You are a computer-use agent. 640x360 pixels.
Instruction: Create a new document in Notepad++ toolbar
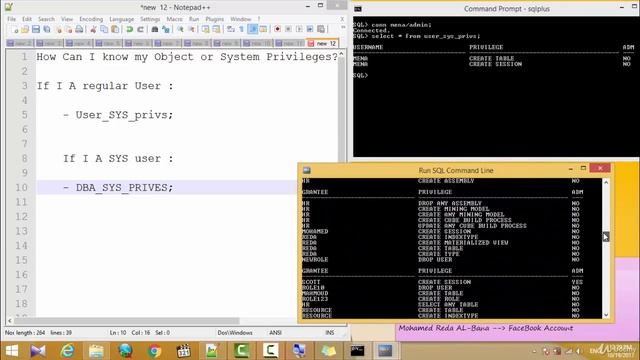[15, 29]
